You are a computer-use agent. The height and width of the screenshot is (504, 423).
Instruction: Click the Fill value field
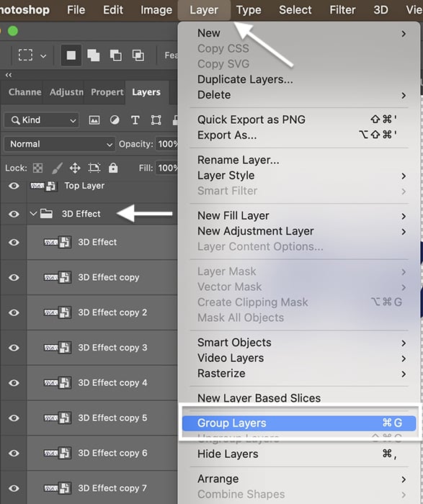pos(166,168)
